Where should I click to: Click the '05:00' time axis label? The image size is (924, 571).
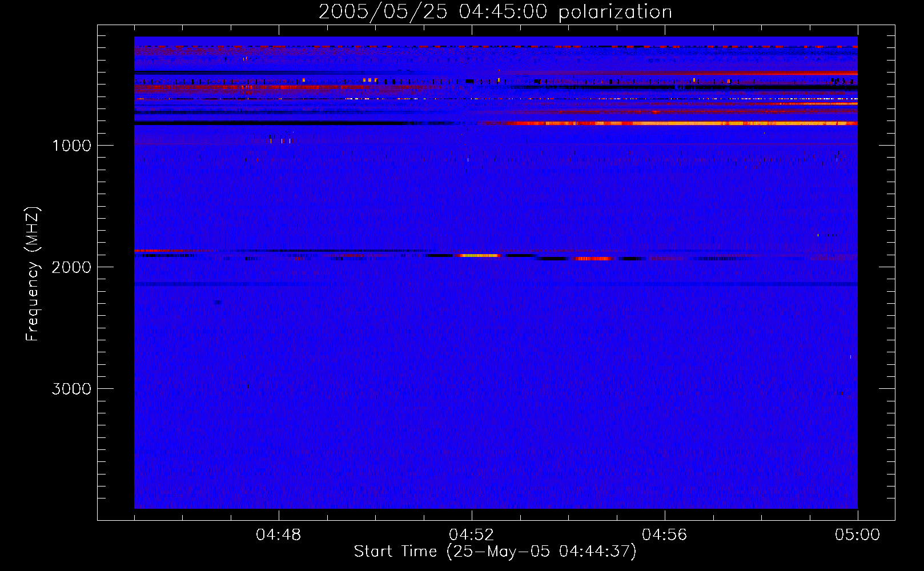[858, 535]
